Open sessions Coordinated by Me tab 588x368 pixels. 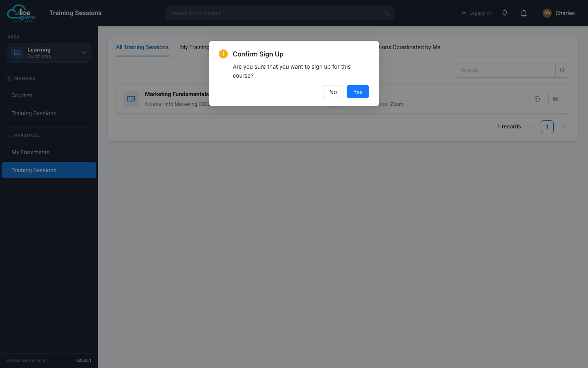pos(410,47)
